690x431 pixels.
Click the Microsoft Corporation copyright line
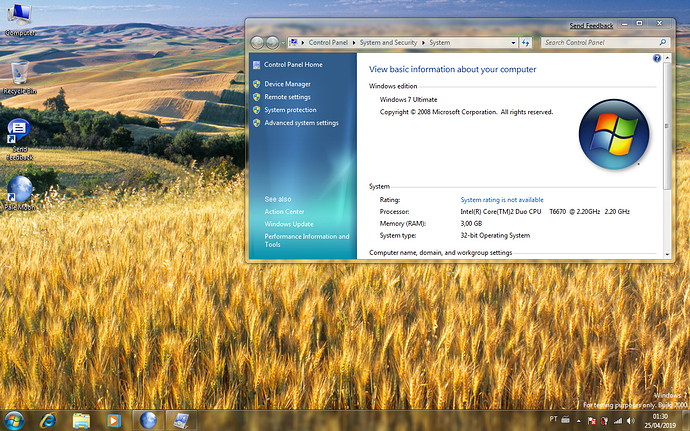click(466, 112)
